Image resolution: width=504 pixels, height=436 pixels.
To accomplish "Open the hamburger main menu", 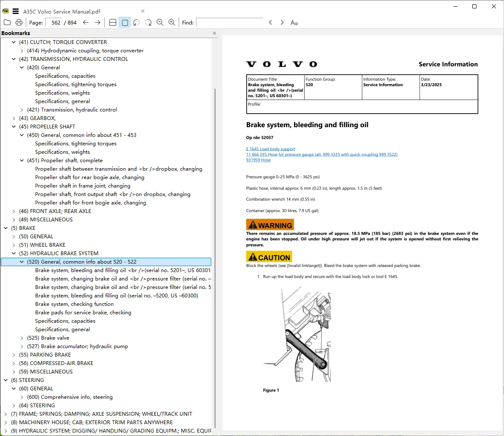I will click(x=16, y=11).
